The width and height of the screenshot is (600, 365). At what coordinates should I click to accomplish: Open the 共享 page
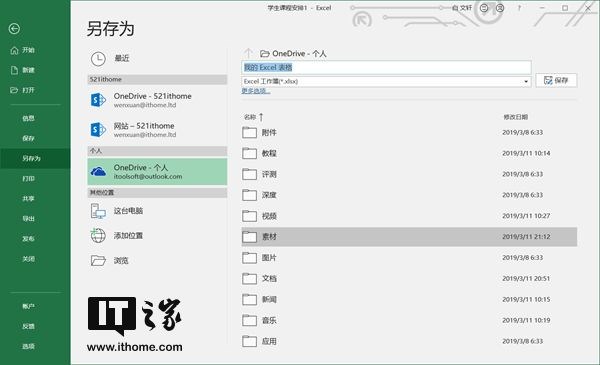[28, 199]
